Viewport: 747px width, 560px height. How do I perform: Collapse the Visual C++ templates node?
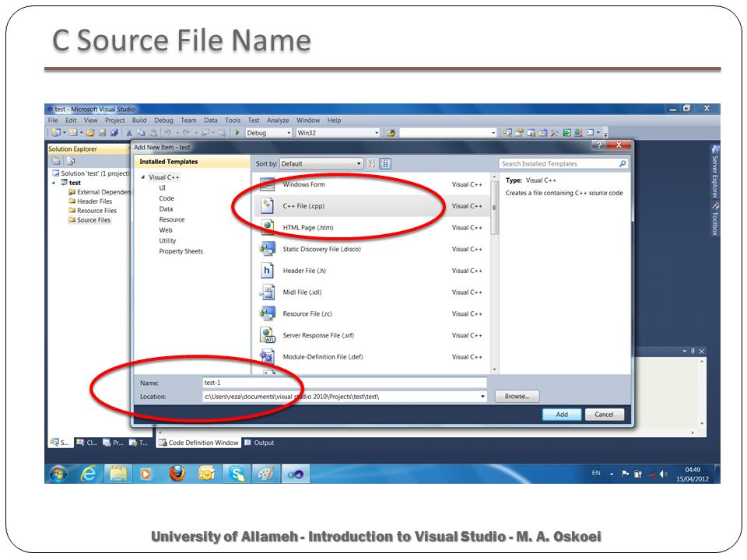coord(142,177)
